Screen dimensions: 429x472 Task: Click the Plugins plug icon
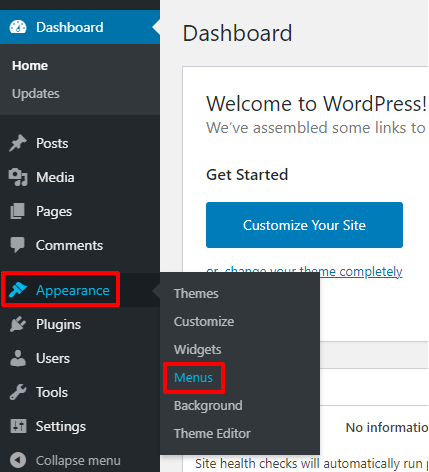[x=18, y=324]
